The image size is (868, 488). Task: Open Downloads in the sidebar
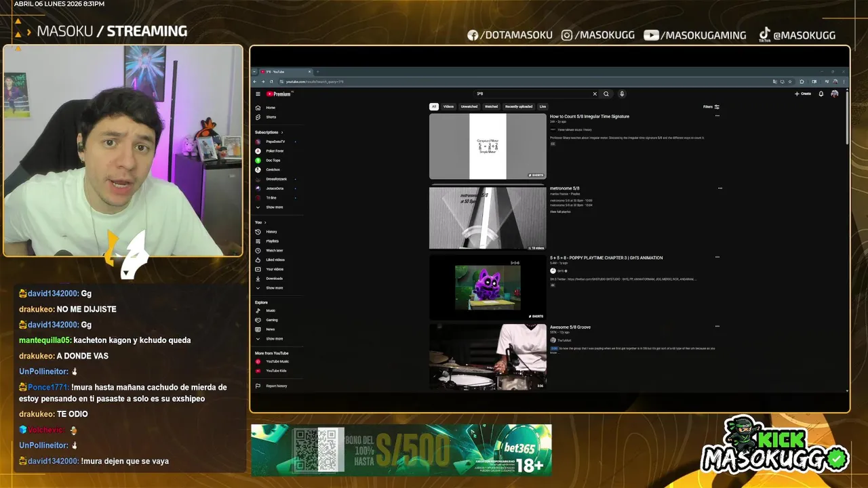pyautogui.click(x=274, y=279)
